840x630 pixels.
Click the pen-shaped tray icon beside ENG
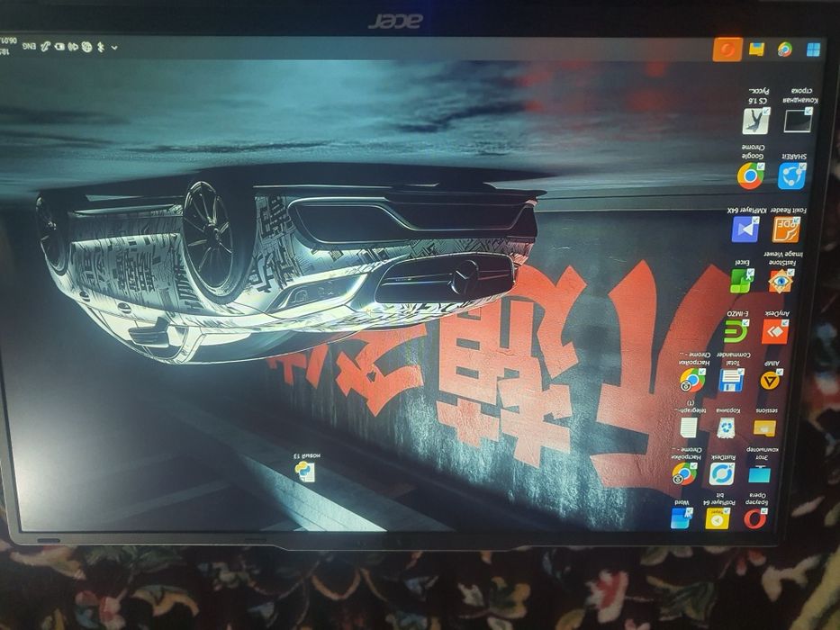pos(46,47)
